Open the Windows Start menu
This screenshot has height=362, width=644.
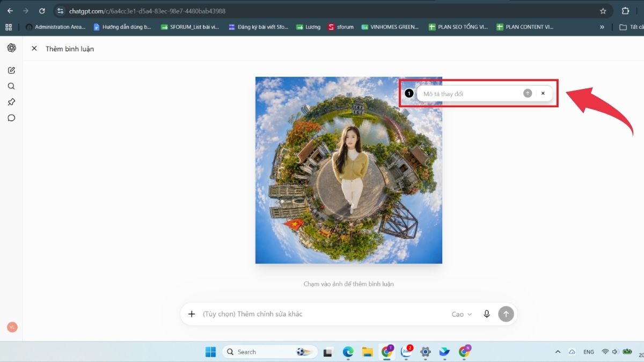tap(210, 352)
